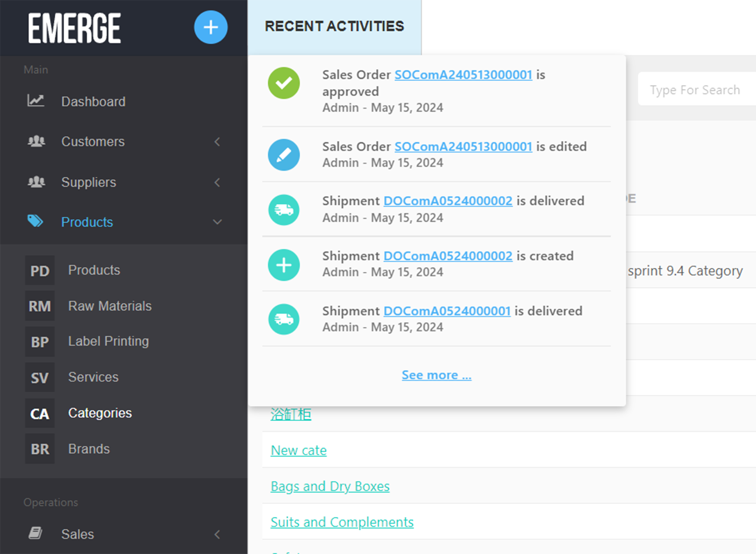Screen dimensions: 756x554
Task: Select Categories in the sidebar
Action: pos(100,413)
